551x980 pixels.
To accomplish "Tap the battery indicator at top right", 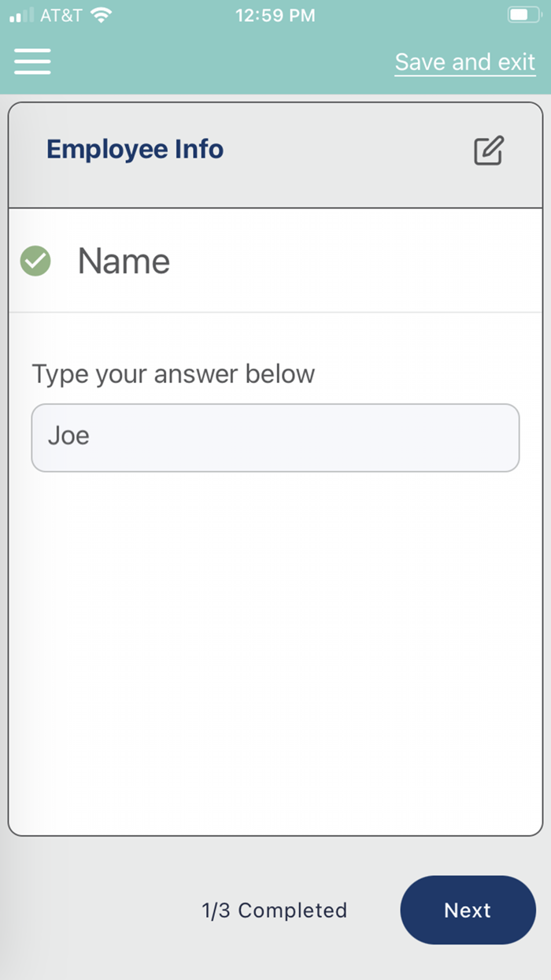I will point(523,14).
